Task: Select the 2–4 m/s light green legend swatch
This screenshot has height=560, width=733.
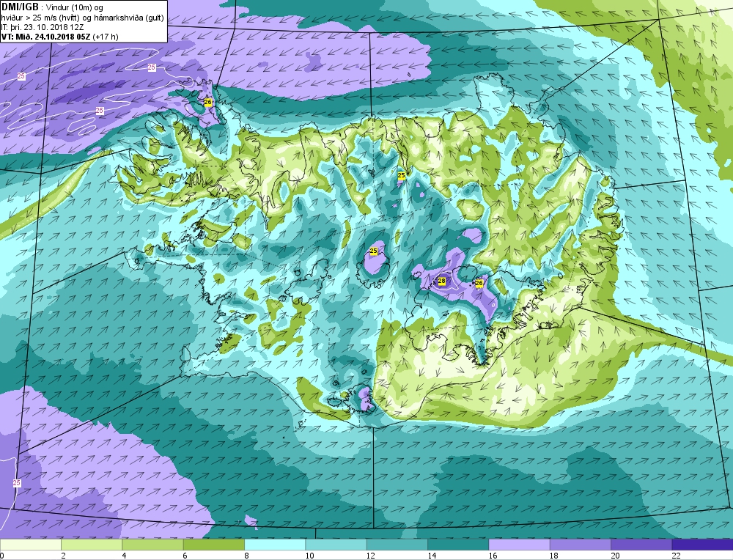Action: click(92, 545)
